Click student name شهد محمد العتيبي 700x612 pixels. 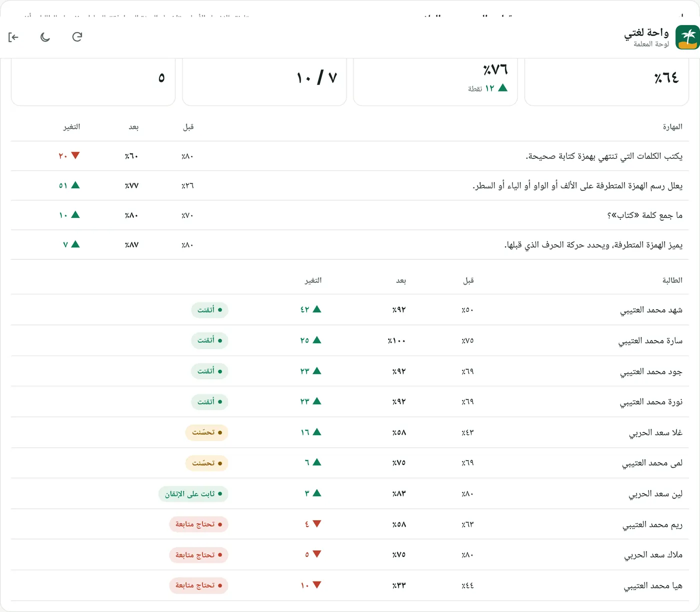(x=651, y=310)
